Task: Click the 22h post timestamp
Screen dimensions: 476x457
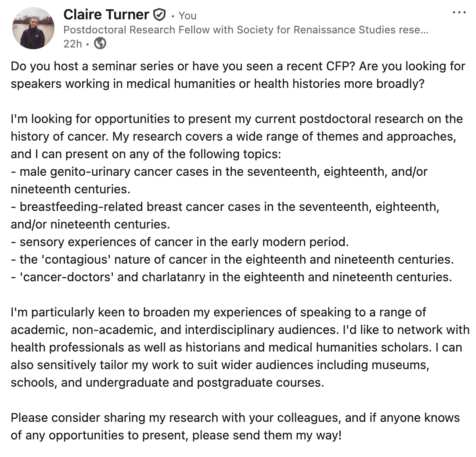Action: pos(72,43)
